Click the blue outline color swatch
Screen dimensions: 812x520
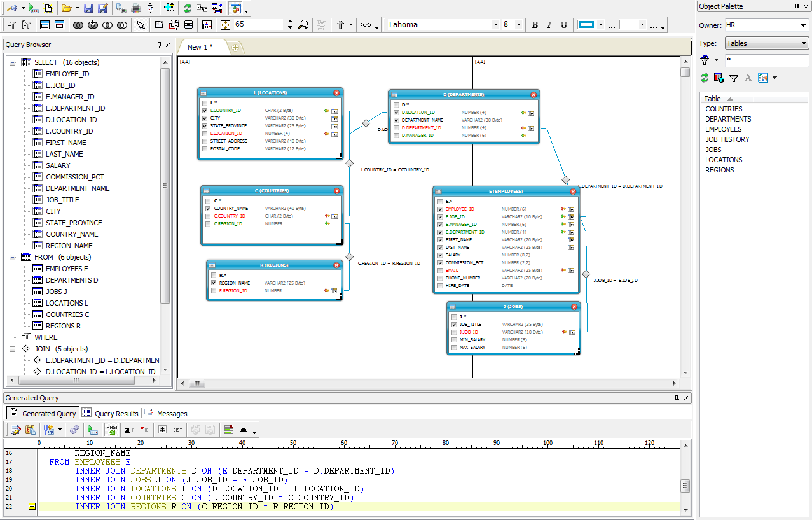coord(586,25)
